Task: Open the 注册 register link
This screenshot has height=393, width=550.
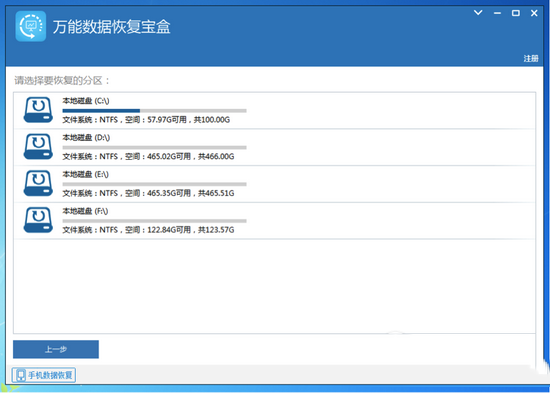Action: tap(531, 58)
